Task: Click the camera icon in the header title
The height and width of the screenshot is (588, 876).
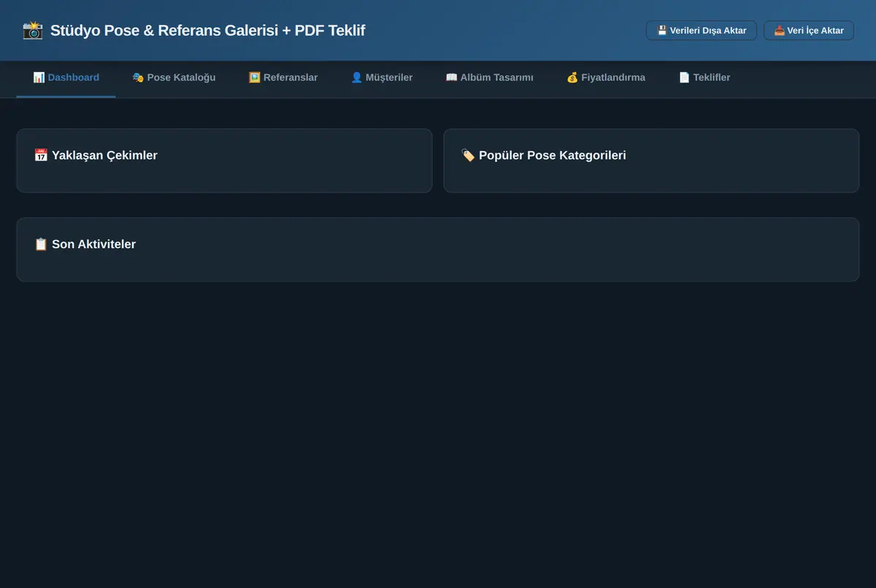Action: 33,31
